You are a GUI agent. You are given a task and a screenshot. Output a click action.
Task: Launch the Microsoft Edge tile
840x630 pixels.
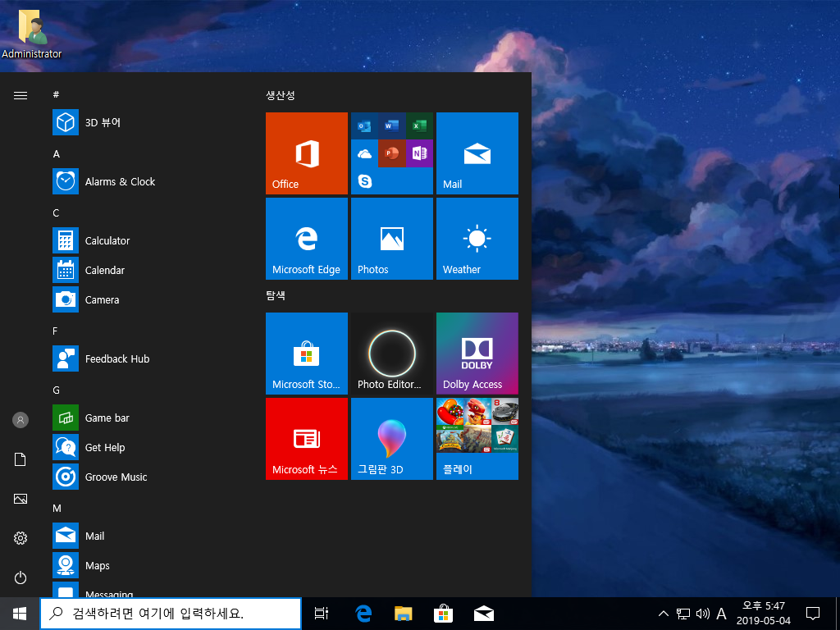307,239
